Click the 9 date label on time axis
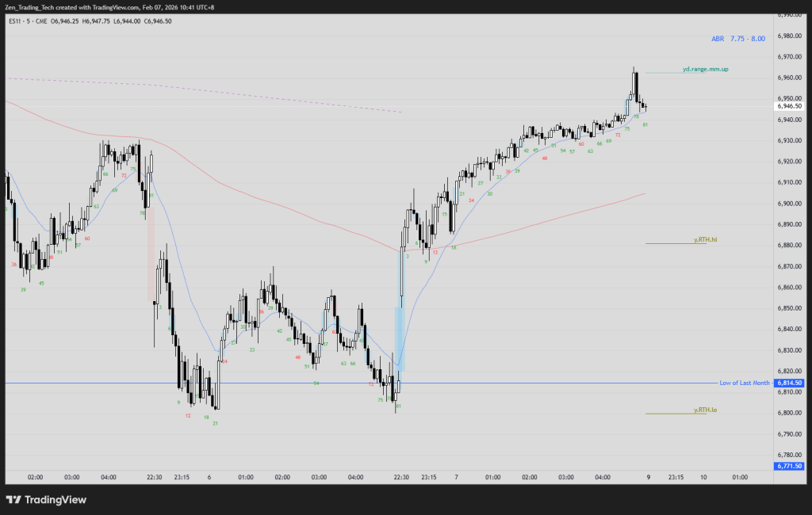This screenshot has width=812, height=515. (x=648, y=478)
